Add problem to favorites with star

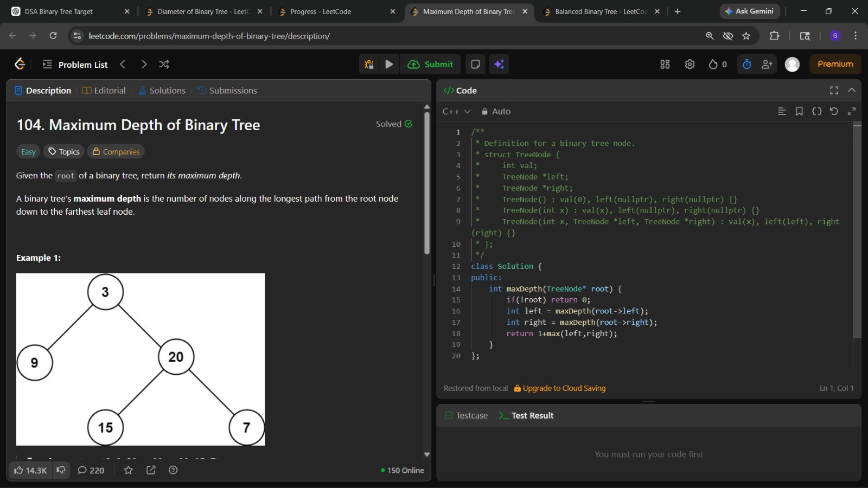129,470
